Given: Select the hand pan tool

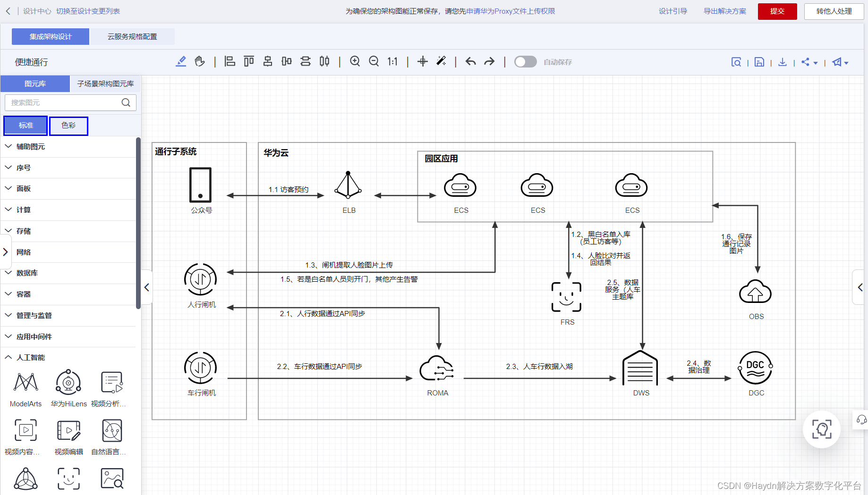Looking at the screenshot, I should coord(200,61).
